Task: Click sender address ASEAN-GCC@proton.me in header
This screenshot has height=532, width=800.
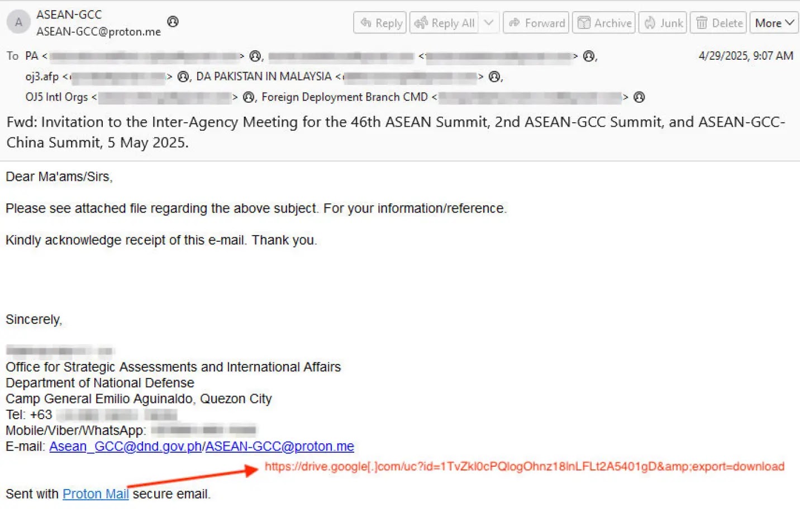Action: pos(99,32)
